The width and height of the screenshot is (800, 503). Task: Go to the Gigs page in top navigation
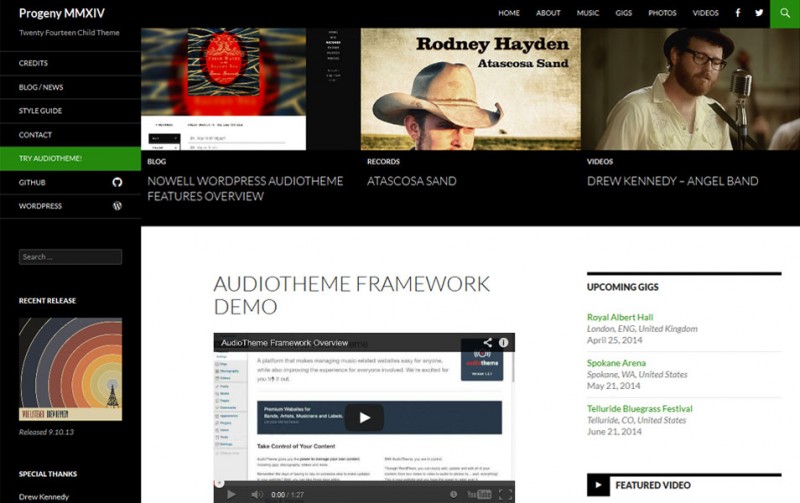(624, 13)
